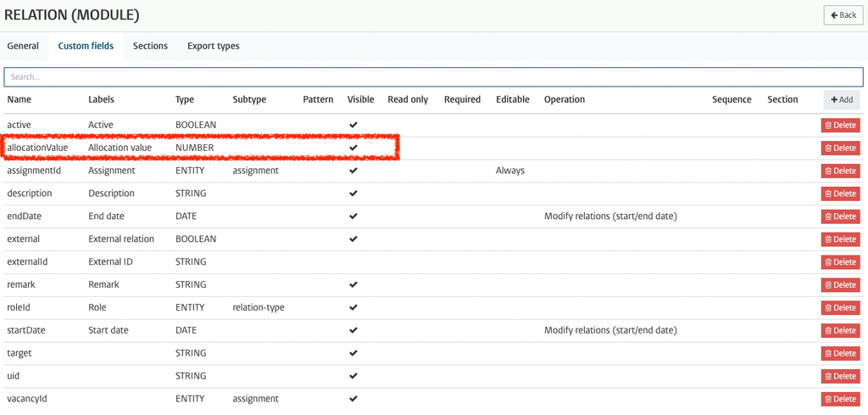Viewport: 868px width, 415px height.
Task: Delete the description field
Action: point(840,193)
